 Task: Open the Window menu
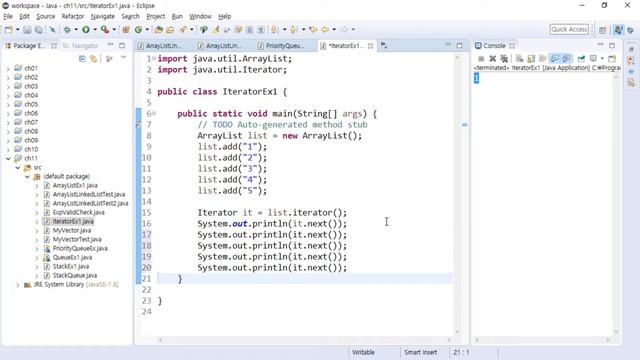(x=200, y=16)
